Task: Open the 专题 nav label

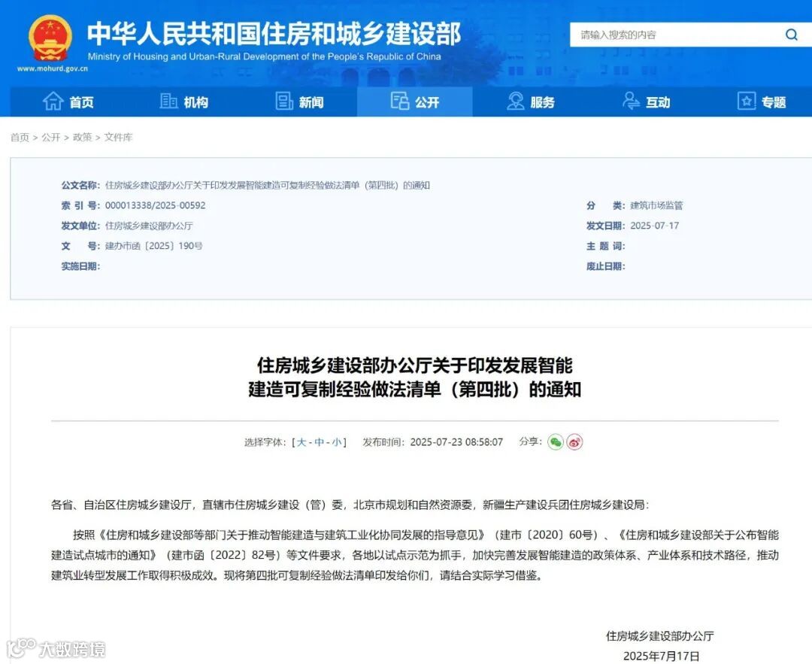Action: (x=774, y=102)
